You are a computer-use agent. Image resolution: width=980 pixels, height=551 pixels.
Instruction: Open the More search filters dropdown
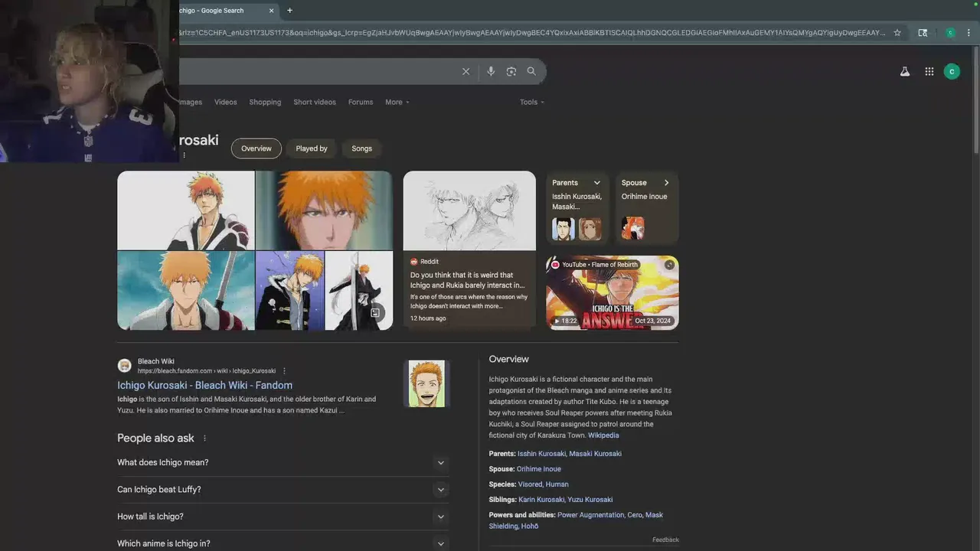tap(397, 102)
